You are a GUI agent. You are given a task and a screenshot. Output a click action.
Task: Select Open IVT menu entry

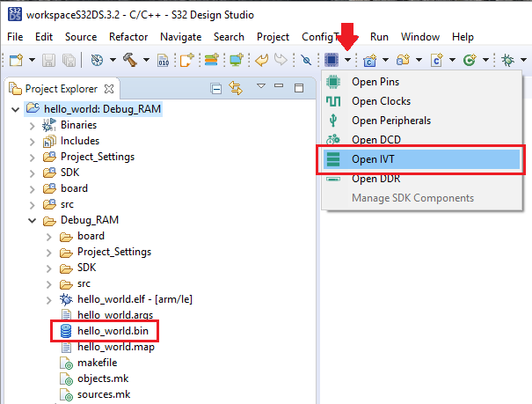[x=421, y=159]
